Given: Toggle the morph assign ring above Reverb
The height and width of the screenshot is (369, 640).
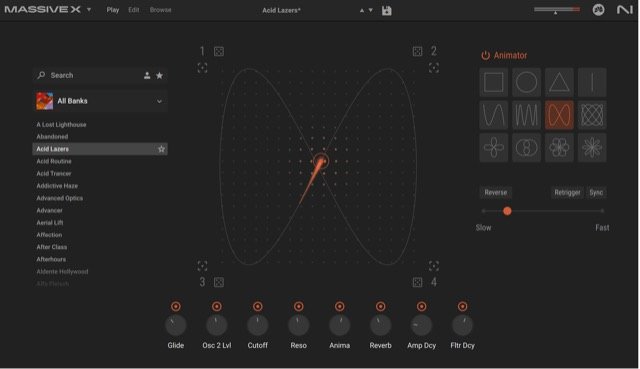Looking at the screenshot, I should pos(380,307).
